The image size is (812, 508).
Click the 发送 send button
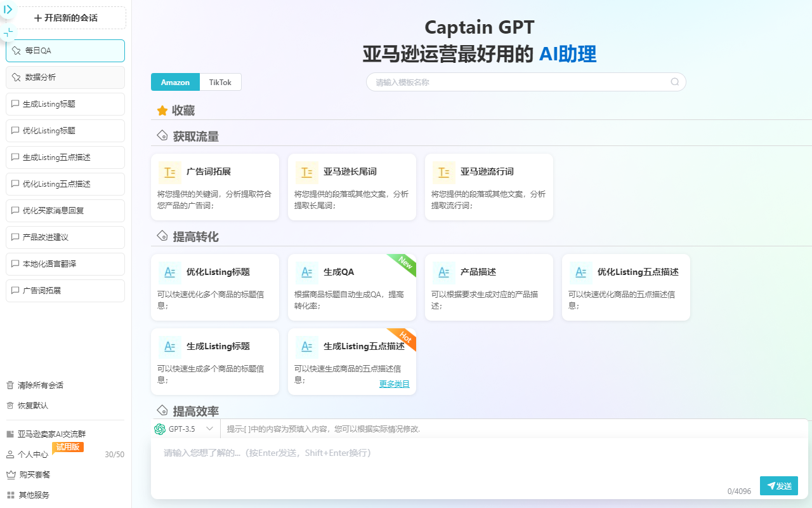coord(778,485)
